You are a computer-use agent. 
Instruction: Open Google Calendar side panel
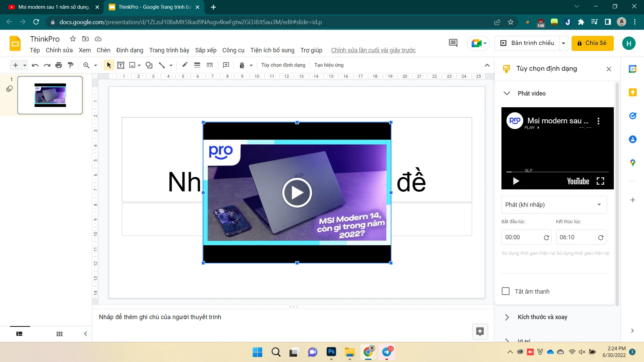(633, 69)
